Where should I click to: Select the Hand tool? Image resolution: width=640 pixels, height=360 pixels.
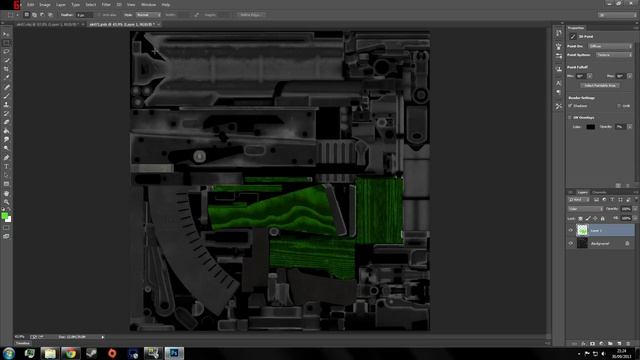pyautogui.click(x=6, y=193)
